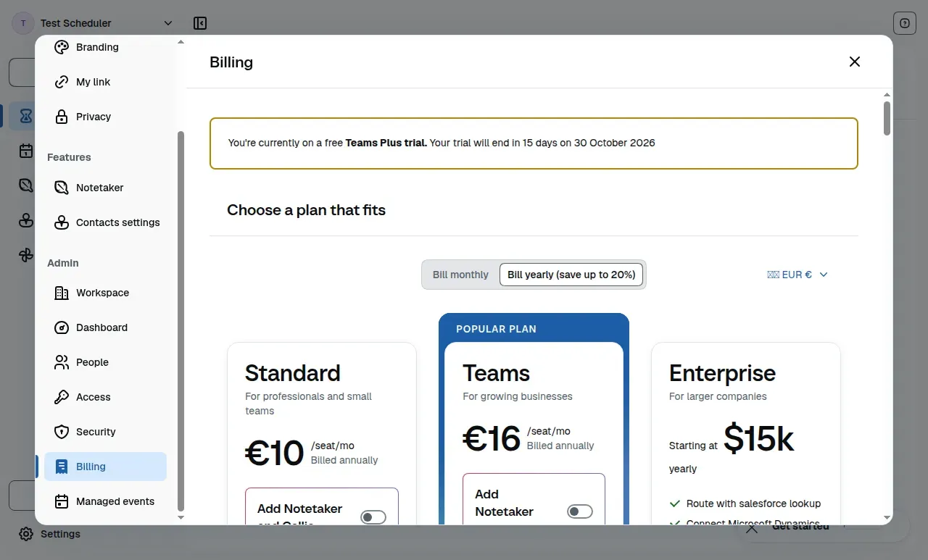Click the Billing receipt icon

coord(62,467)
